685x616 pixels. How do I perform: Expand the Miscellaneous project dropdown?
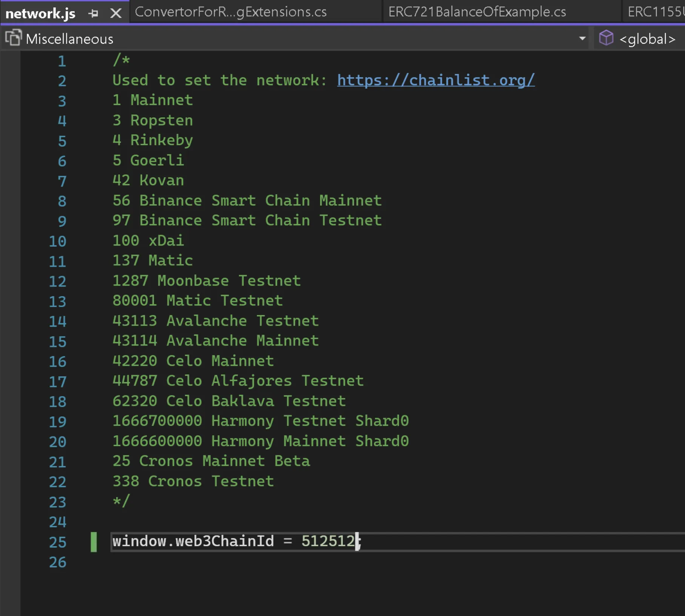pos(582,38)
